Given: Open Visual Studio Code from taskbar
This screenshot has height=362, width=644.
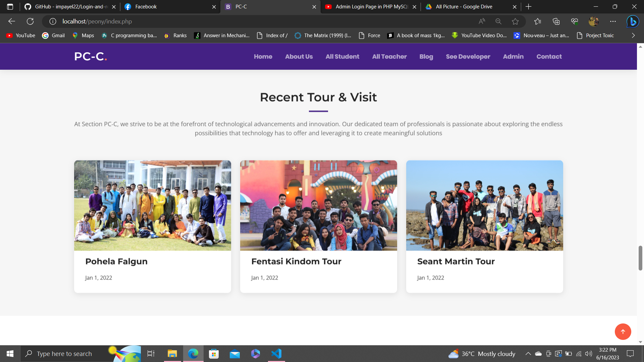Looking at the screenshot, I should [276, 354].
